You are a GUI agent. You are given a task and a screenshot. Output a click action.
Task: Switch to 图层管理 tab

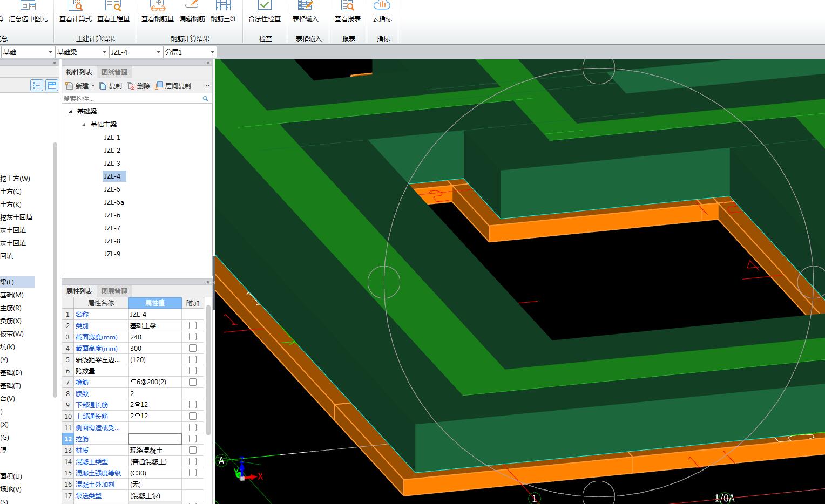114,291
